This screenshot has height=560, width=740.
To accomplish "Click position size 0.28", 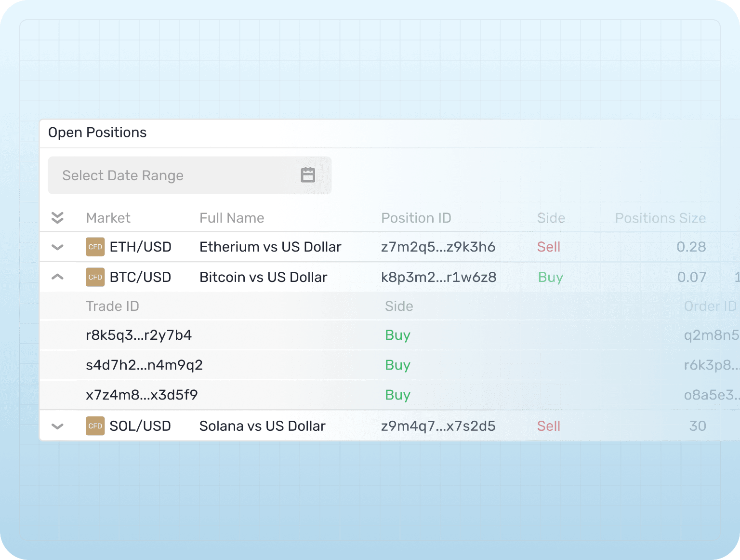I will [691, 247].
